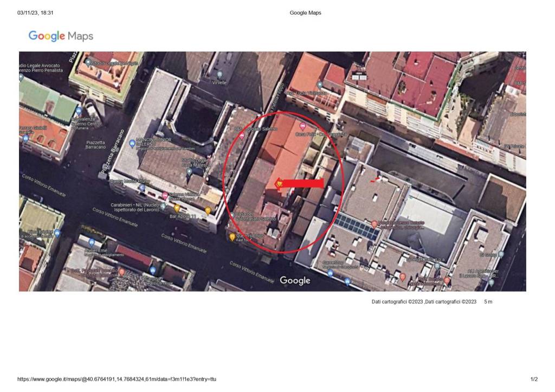Viewport: 555px width, 392px height.
Task: Click the 'Bar Apollo 11' place label
Action: coord(183,216)
